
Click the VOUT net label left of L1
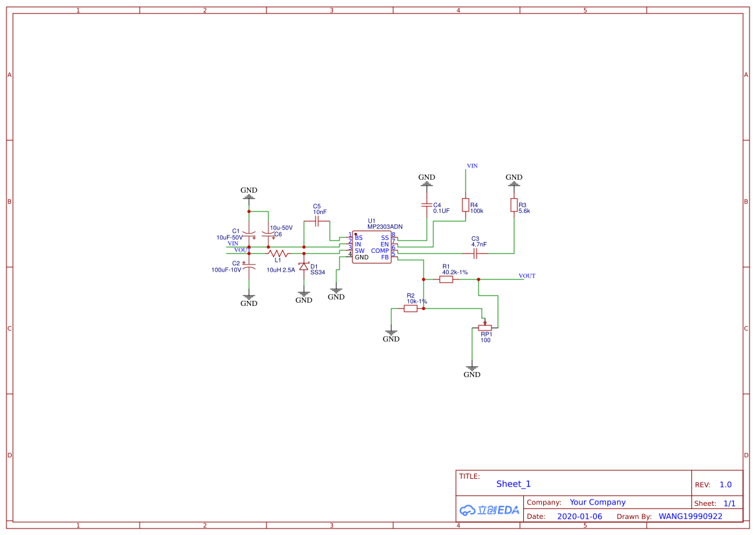click(x=242, y=250)
